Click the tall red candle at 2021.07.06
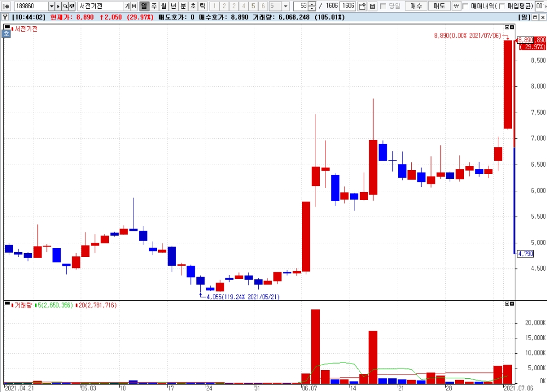 coord(508,84)
